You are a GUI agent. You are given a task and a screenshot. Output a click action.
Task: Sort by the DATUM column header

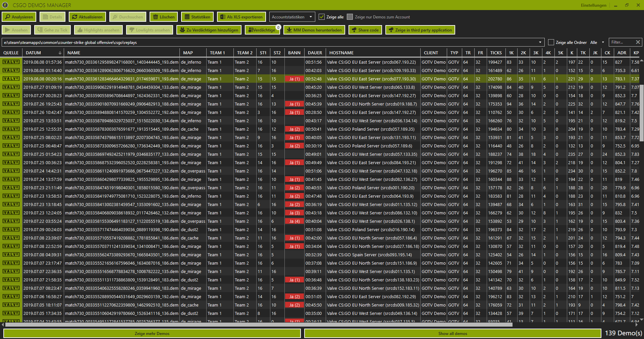click(43, 53)
